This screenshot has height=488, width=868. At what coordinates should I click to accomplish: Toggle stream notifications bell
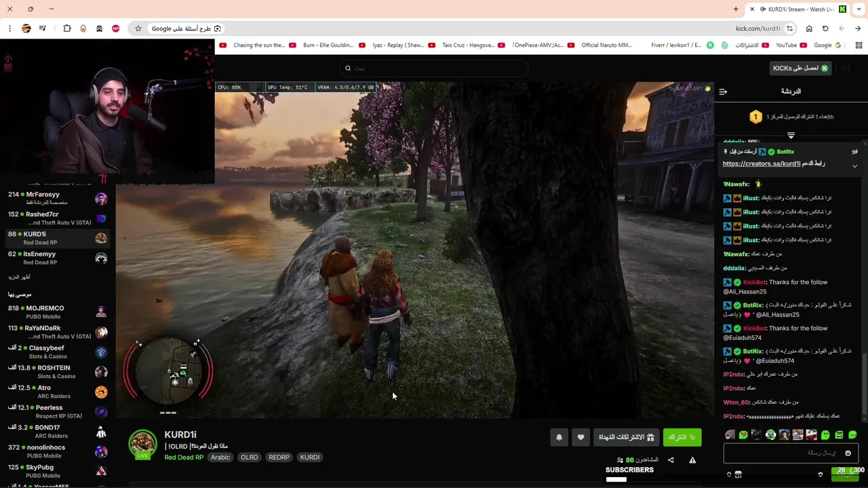pyautogui.click(x=559, y=438)
